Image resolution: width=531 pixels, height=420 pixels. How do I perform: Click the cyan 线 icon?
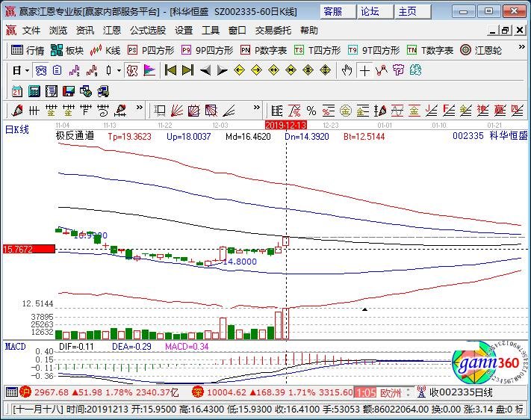click(416, 70)
